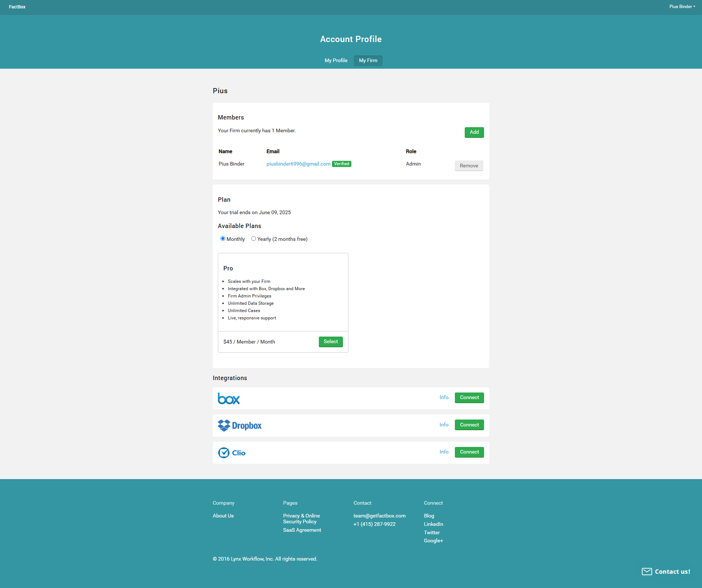Image resolution: width=702 pixels, height=588 pixels.
Task: Open the Blog link in footer
Action: point(429,516)
